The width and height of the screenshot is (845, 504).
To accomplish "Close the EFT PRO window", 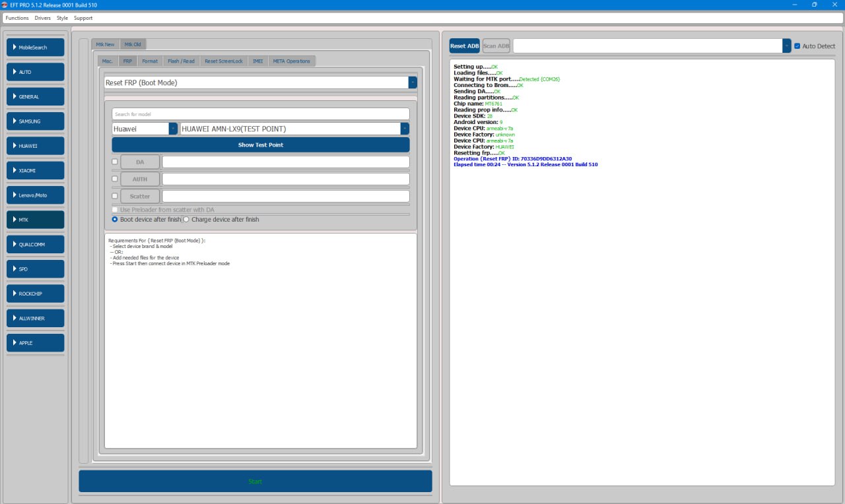I will click(x=834, y=5).
